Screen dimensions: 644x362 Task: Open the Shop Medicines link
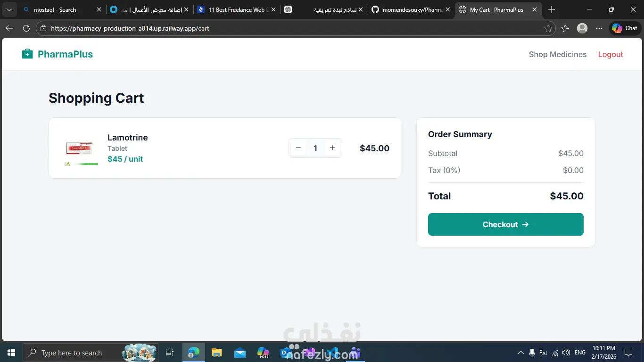coord(558,54)
